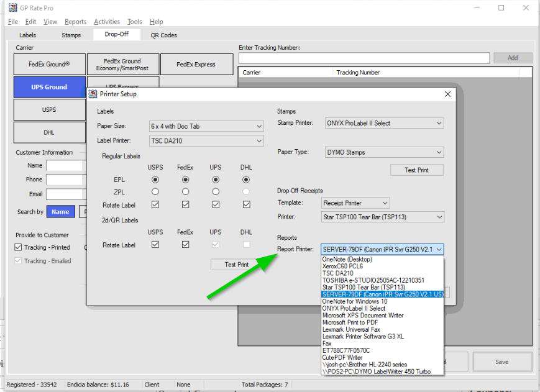The width and height of the screenshot is (540, 392).
Task: Select ZPL radio button for FedEx
Action: tap(185, 191)
